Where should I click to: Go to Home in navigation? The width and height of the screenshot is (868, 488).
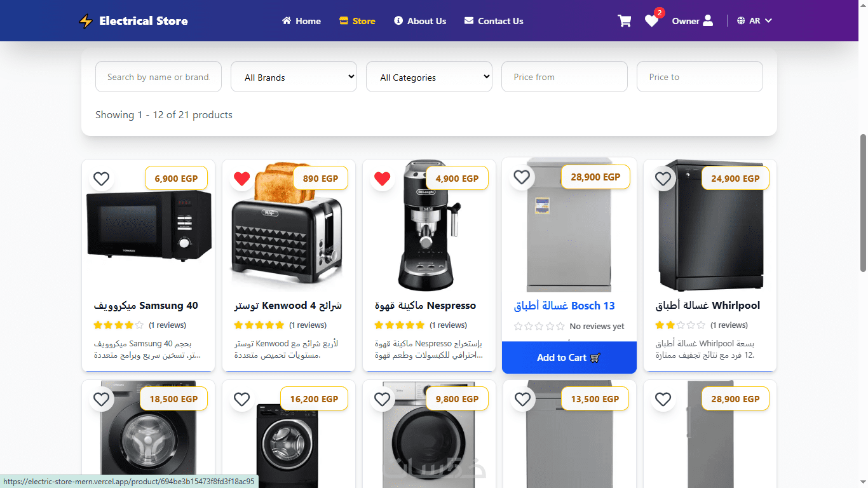tap(301, 21)
